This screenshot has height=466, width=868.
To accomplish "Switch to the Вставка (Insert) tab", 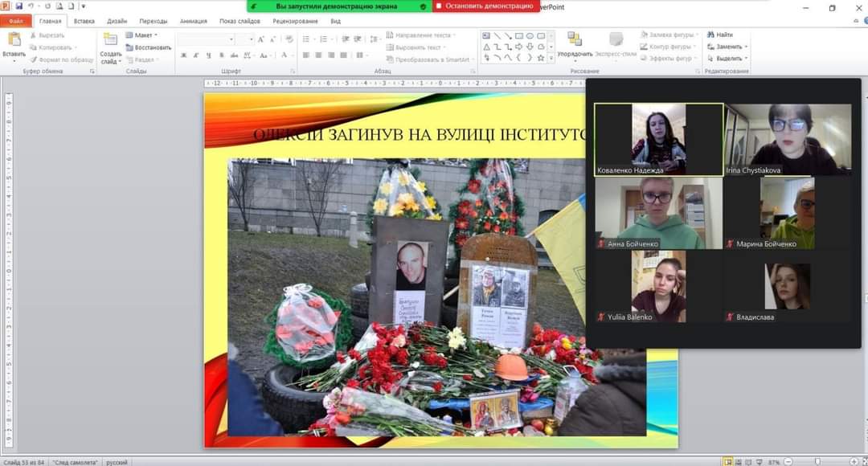I will click(84, 21).
